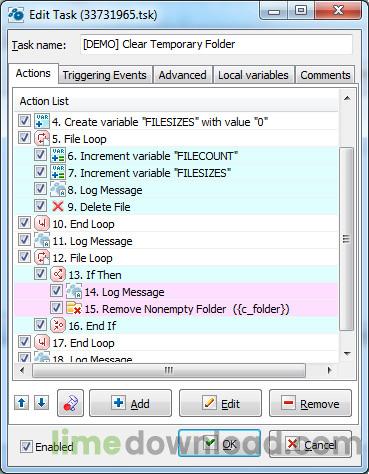This screenshot has width=369, height=474.
Task: Toggle checkbox for 10. End Loop
Action: (x=24, y=223)
